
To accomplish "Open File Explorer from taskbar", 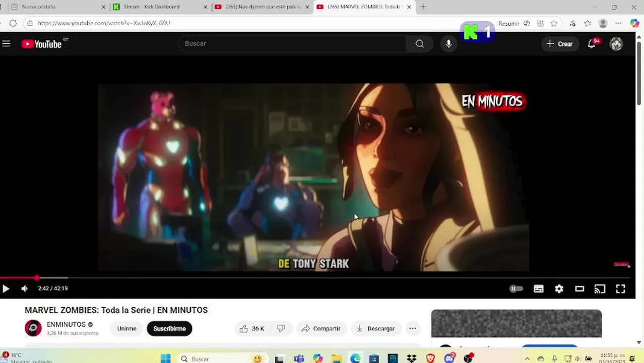I will click(x=337, y=358).
